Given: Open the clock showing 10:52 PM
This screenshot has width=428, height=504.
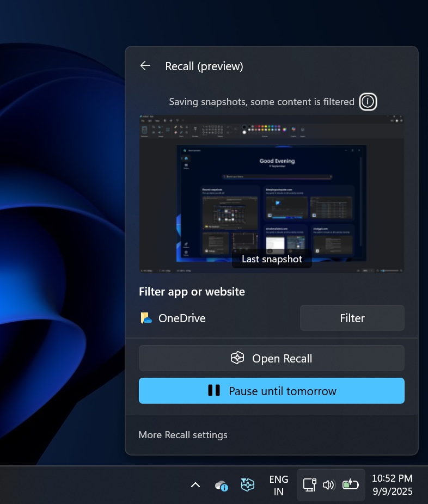Looking at the screenshot, I should click(392, 478).
